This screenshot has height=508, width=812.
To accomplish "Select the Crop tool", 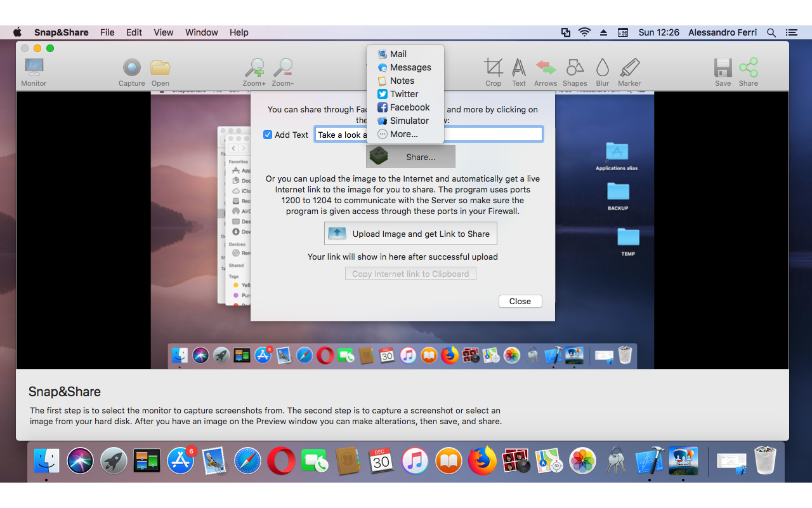I will pos(493,72).
